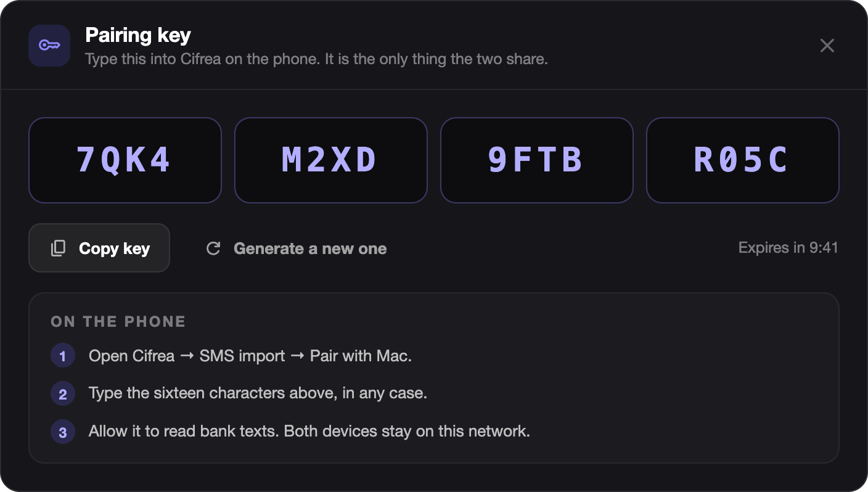Generate a new one pairing key
This screenshot has width=868, height=492.
297,248
